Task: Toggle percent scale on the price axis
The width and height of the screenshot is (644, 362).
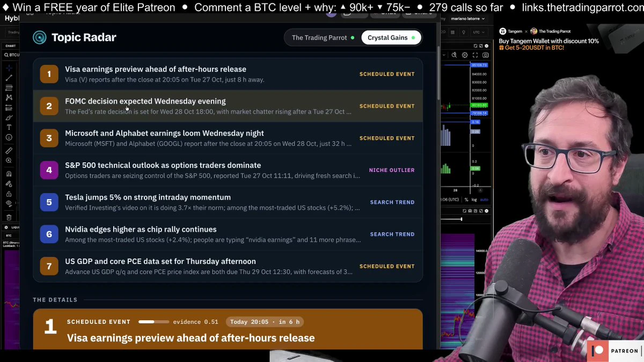Action: (x=466, y=200)
